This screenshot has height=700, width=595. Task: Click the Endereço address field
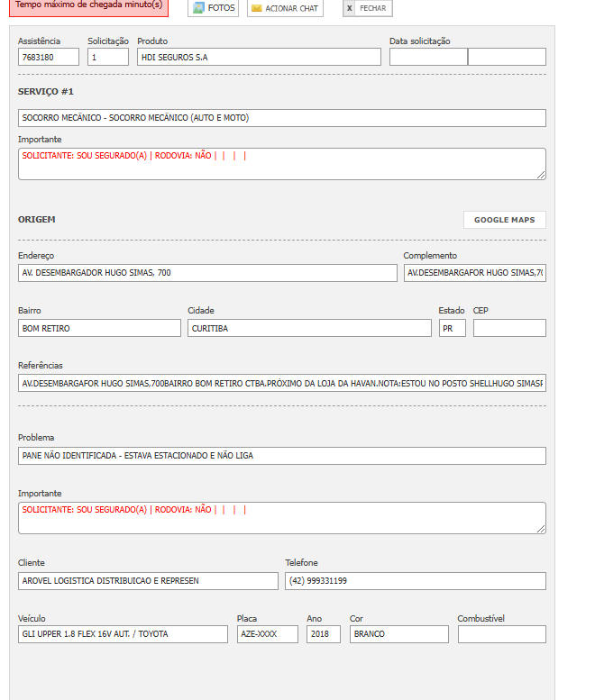tap(207, 273)
